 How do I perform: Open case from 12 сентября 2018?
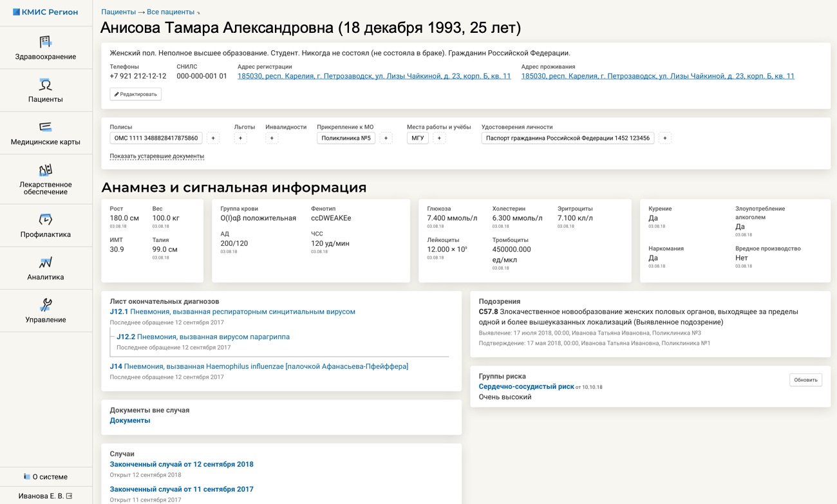(x=182, y=464)
